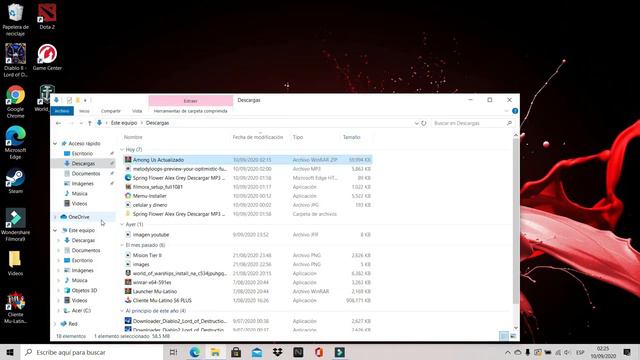Image resolution: width=640 pixels, height=360 pixels.
Task: Launch Steam from desktop
Action: point(16,181)
